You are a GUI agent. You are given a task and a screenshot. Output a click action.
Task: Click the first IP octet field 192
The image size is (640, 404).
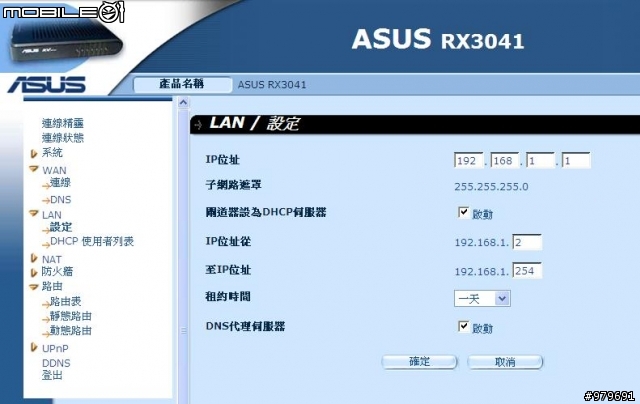coord(468,160)
